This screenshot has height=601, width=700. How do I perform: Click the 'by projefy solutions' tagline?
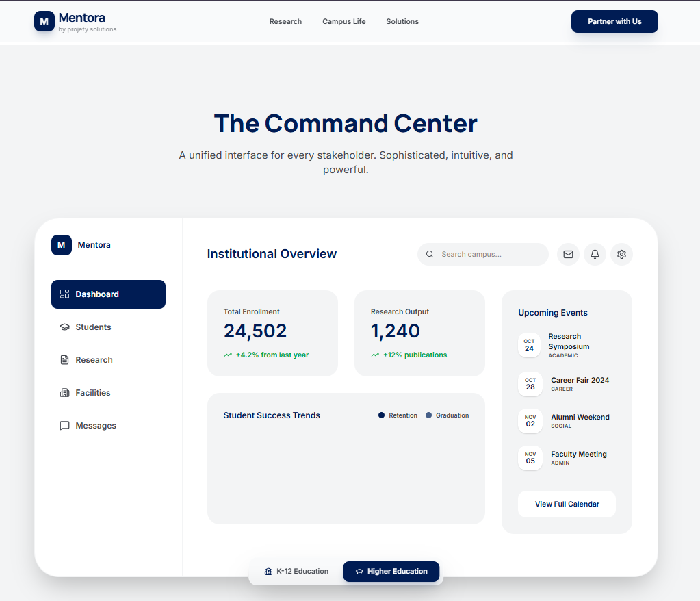coord(88,29)
